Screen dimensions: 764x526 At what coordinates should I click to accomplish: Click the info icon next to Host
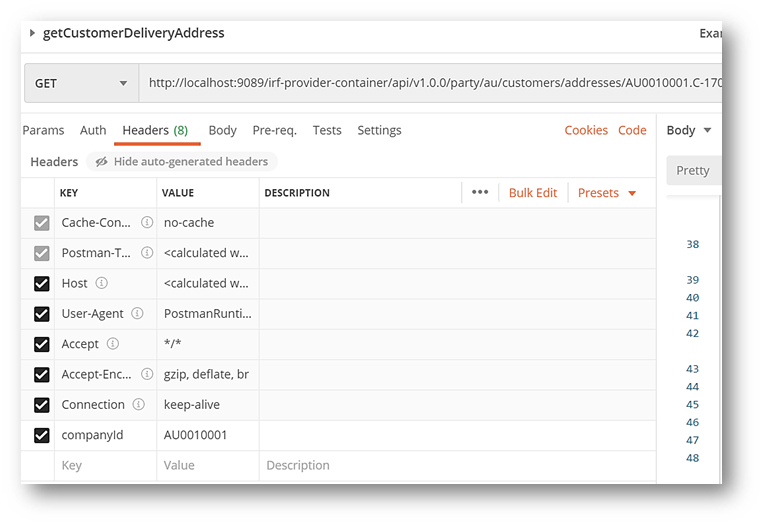[101, 284]
